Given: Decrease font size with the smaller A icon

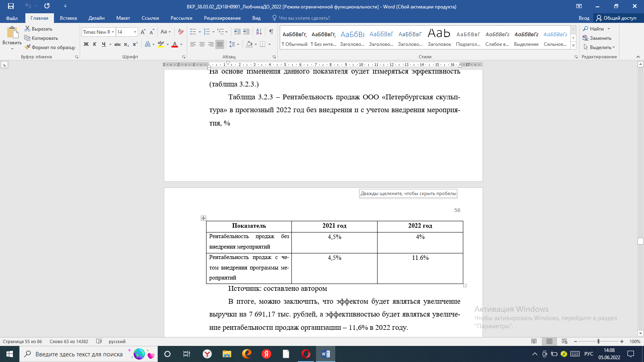Looking at the screenshot, I should click(152, 32).
